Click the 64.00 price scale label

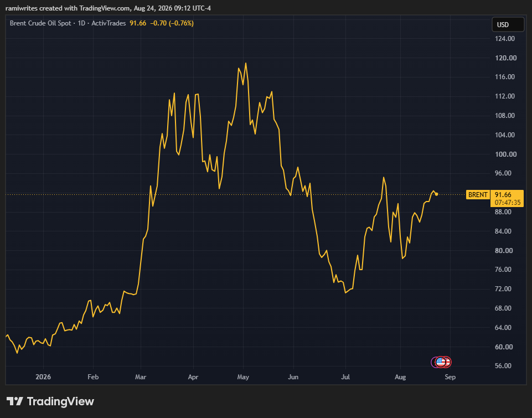(503, 327)
